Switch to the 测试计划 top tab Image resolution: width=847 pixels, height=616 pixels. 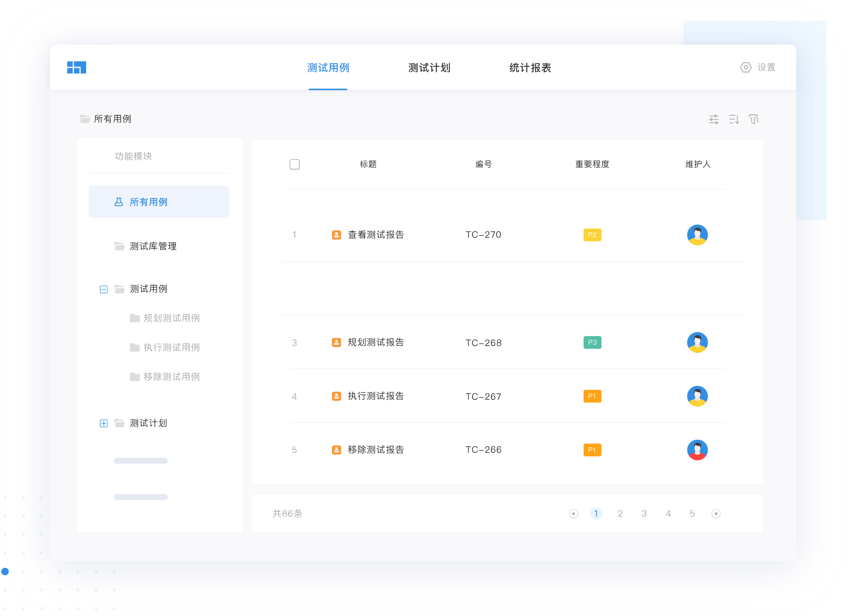429,68
